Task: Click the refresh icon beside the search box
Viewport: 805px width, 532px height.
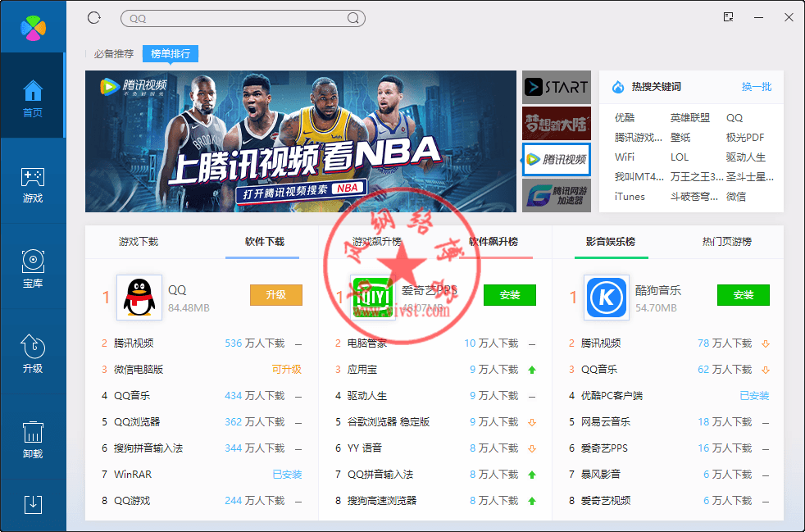Action: pos(94,18)
